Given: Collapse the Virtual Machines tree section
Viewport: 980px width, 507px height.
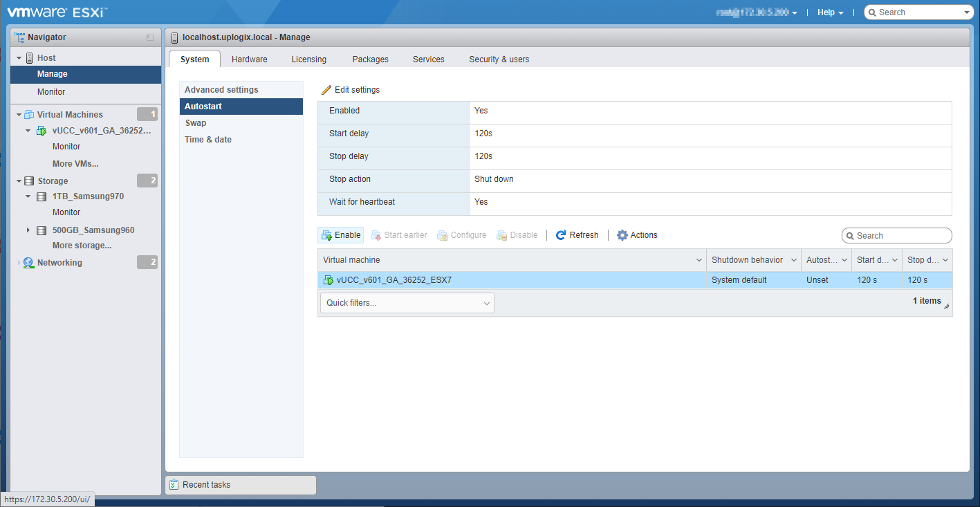Looking at the screenshot, I should (x=19, y=115).
